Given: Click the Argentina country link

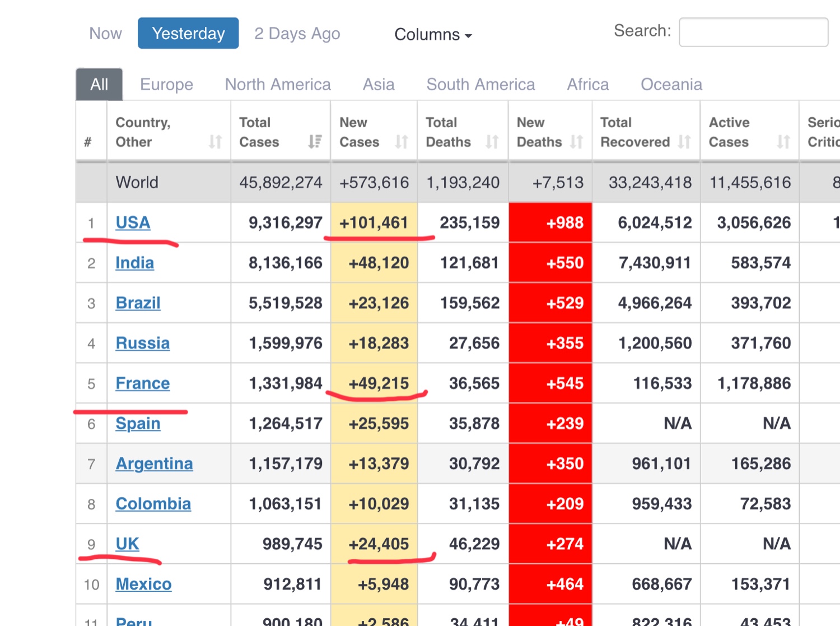Looking at the screenshot, I should click(x=154, y=463).
